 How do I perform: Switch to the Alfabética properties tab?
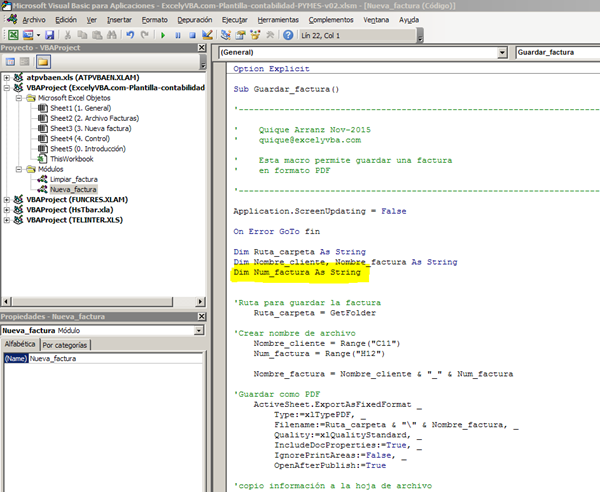[x=20, y=345]
